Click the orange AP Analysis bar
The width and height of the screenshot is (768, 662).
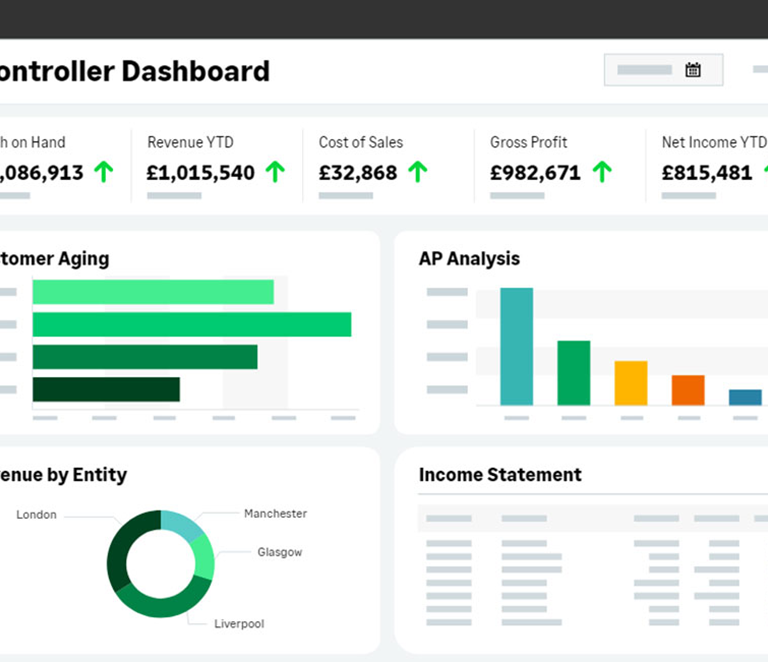(688, 390)
